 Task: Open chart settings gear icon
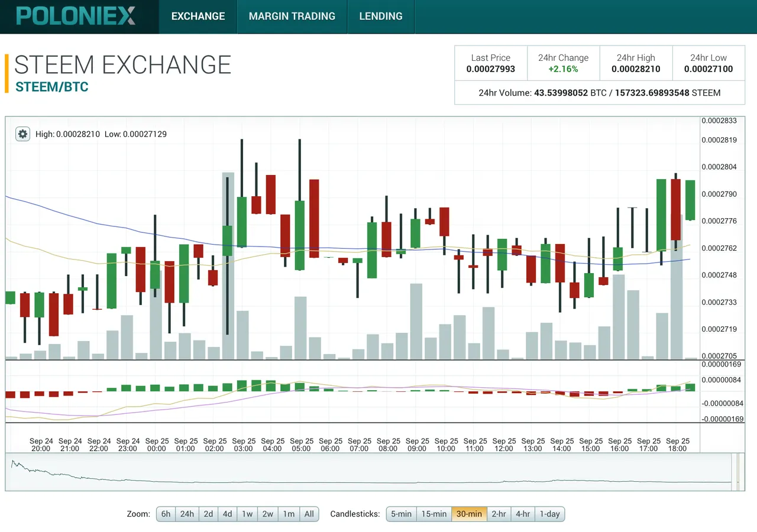[x=22, y=134]
